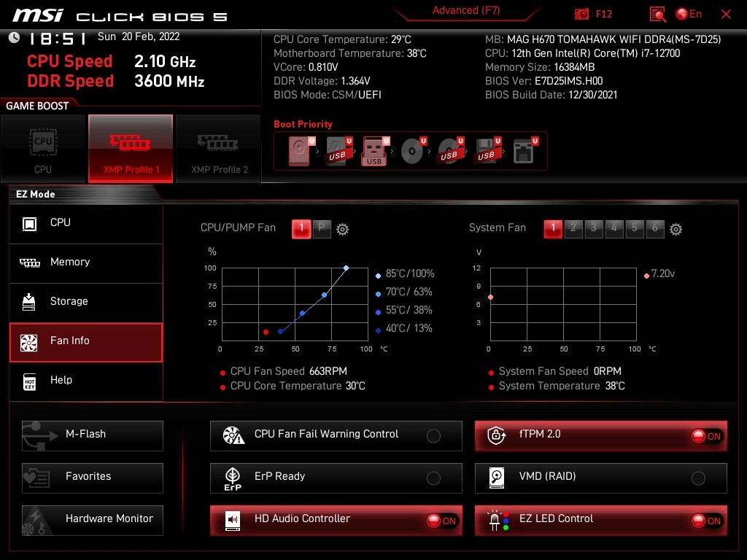Click the 40°C/13% fan curve point

pos(281,332)
